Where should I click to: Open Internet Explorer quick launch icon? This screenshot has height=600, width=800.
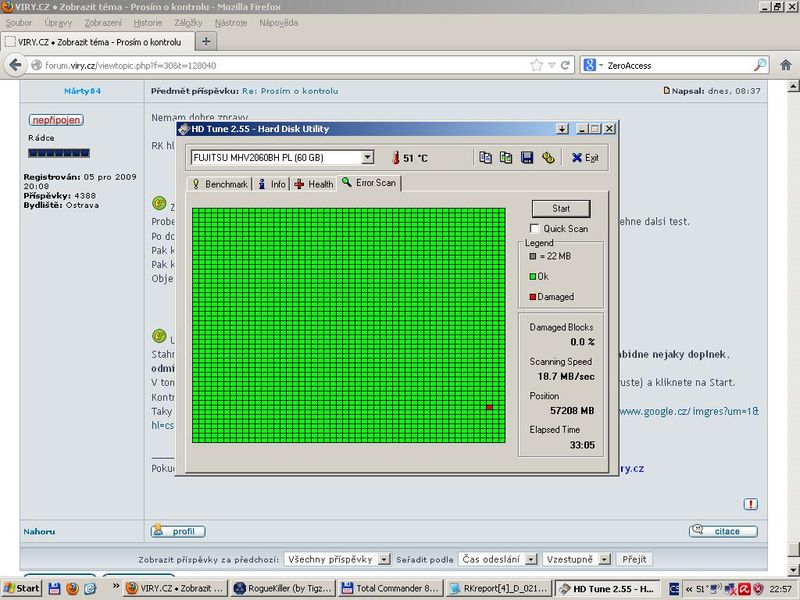point(90,588)
